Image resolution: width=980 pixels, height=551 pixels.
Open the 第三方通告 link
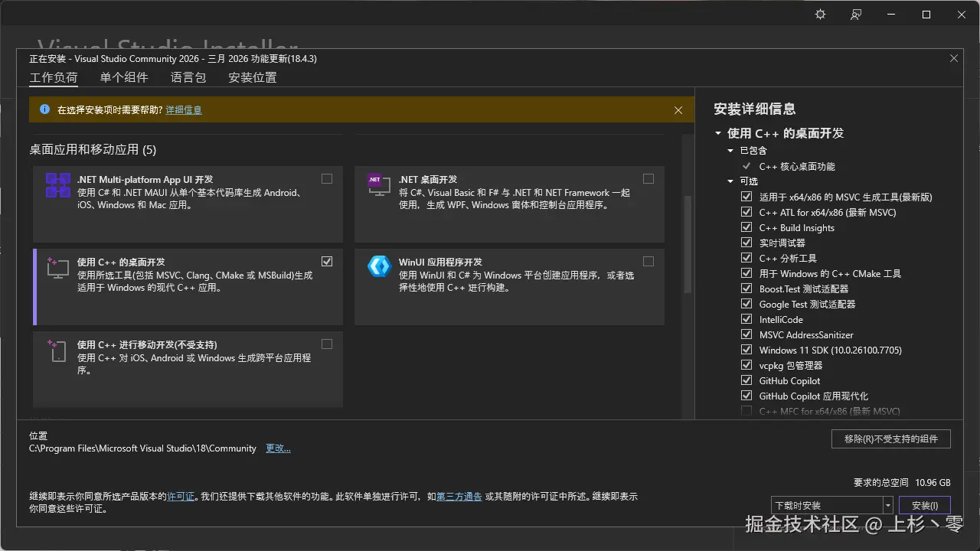pyautogui.click(x=459, y=497)
